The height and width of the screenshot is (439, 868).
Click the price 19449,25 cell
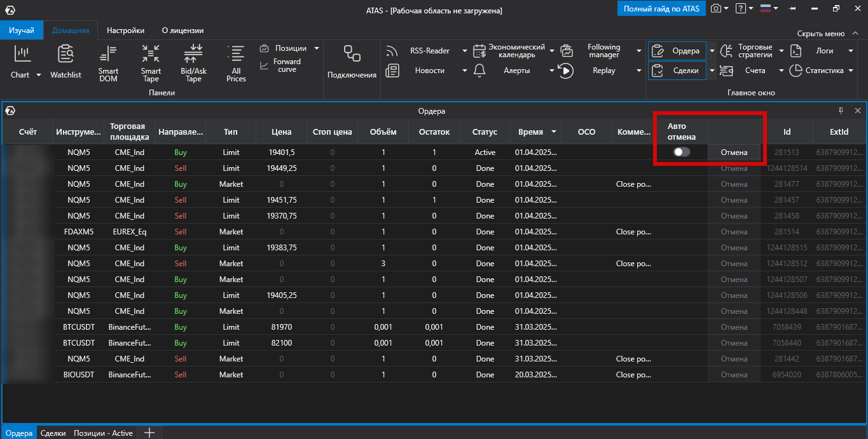(281, 168)
